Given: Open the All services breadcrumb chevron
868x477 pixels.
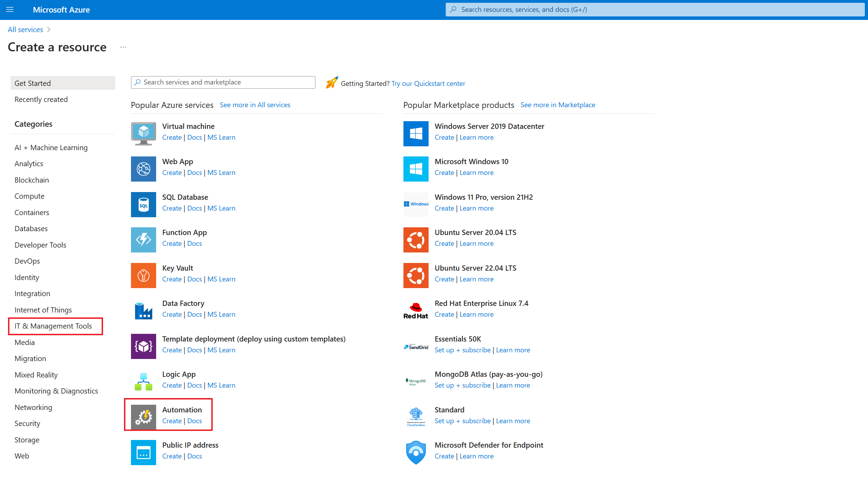Looking at the screenshot, I should [x=49, y=29].
